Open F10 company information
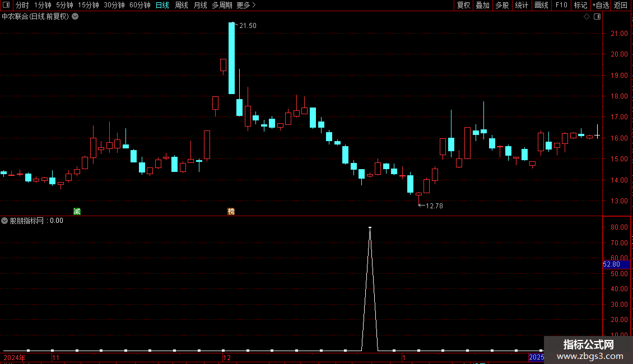Viewport: 633px width, 364px height. (x=561, y=5)
